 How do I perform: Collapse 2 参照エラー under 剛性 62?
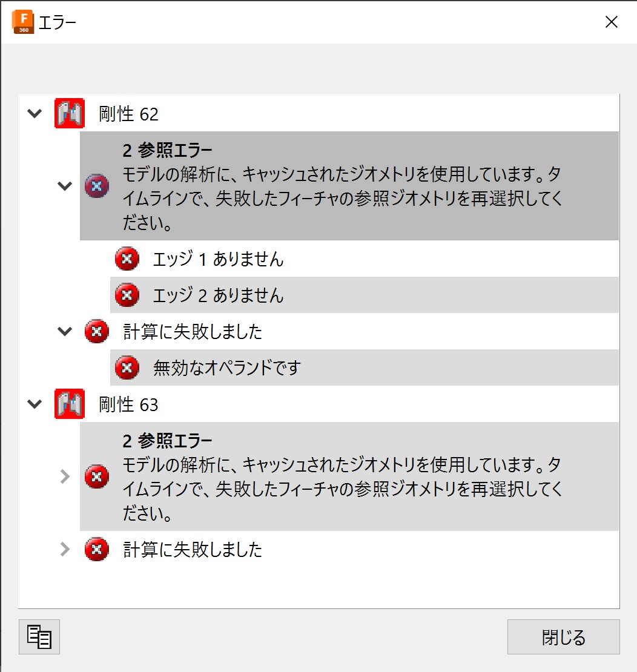[65, 186]
